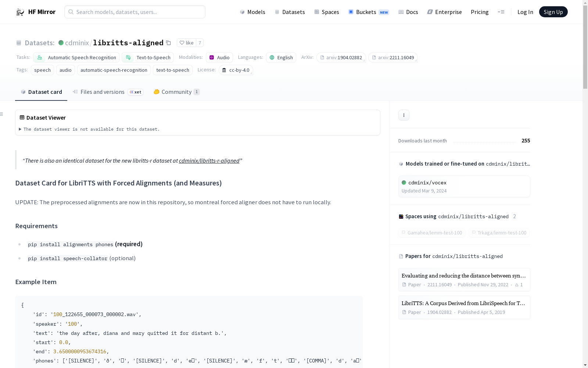This screenshot has height=368, width=588.
Task: Click the text-to-speech tag
Action: 173,70
